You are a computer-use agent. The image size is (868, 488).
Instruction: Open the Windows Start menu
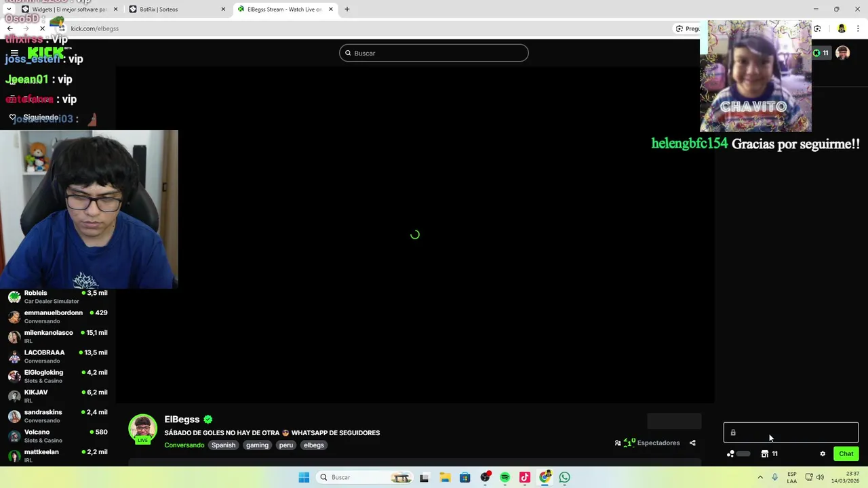[x=304, y=477]
